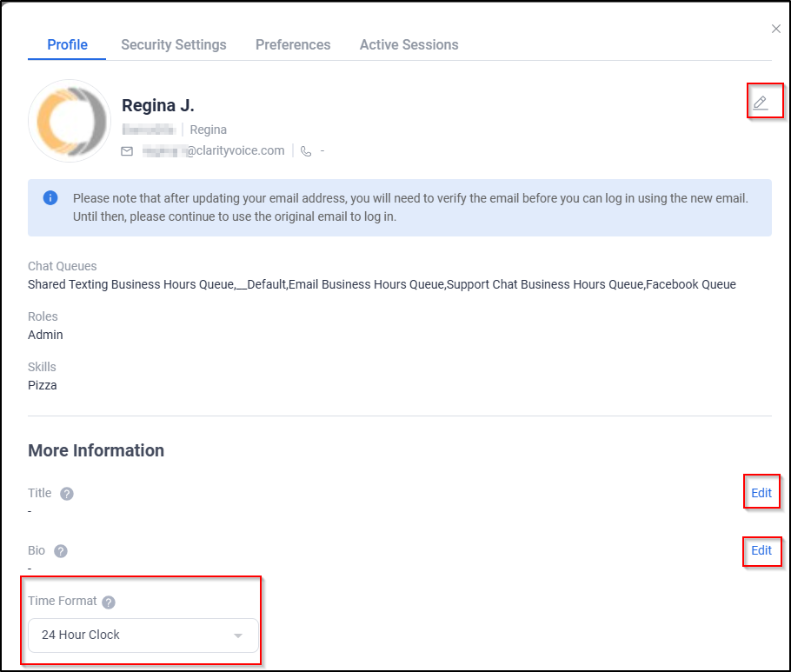Open the Preferences tab

pyautogui.click(x=293, y=44)
